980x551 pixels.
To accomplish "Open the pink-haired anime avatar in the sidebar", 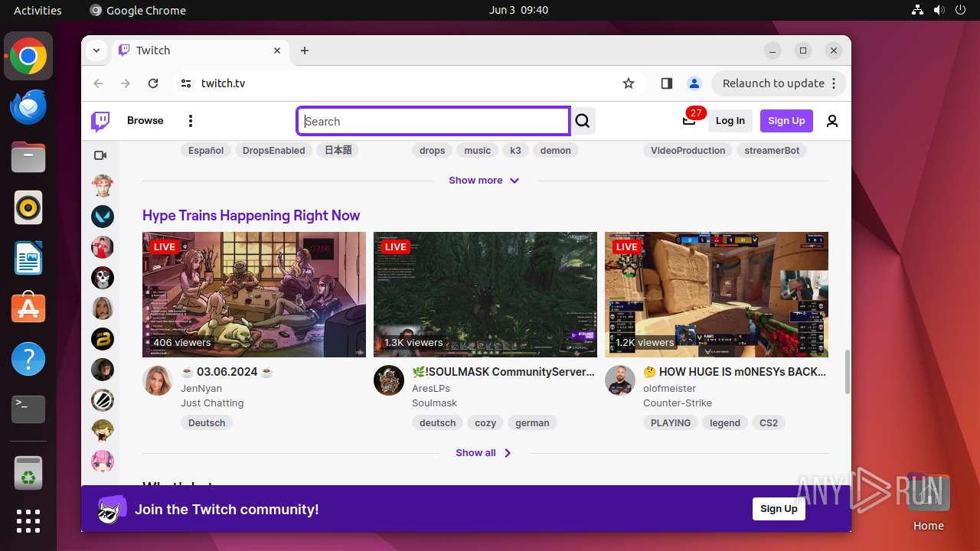I will pyautogui.click(x=103, y=461).
